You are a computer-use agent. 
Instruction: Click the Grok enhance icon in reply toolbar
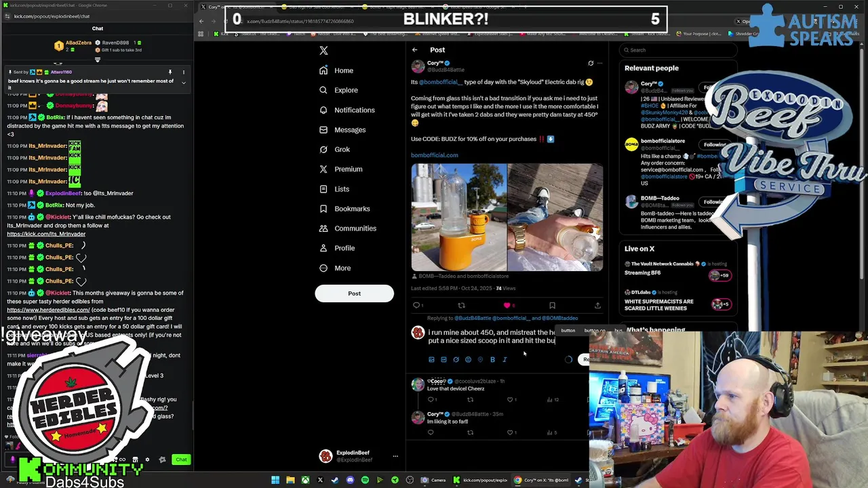[456, 360]
